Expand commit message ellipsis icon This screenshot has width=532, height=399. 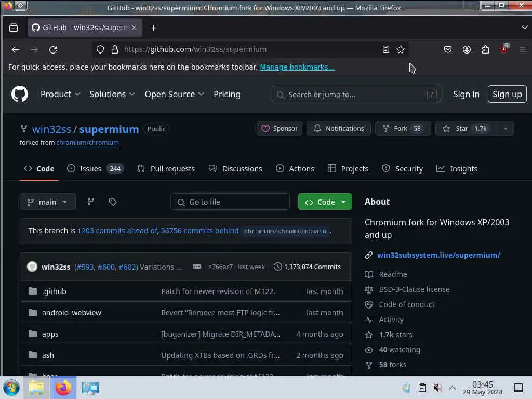coord(197,267)
